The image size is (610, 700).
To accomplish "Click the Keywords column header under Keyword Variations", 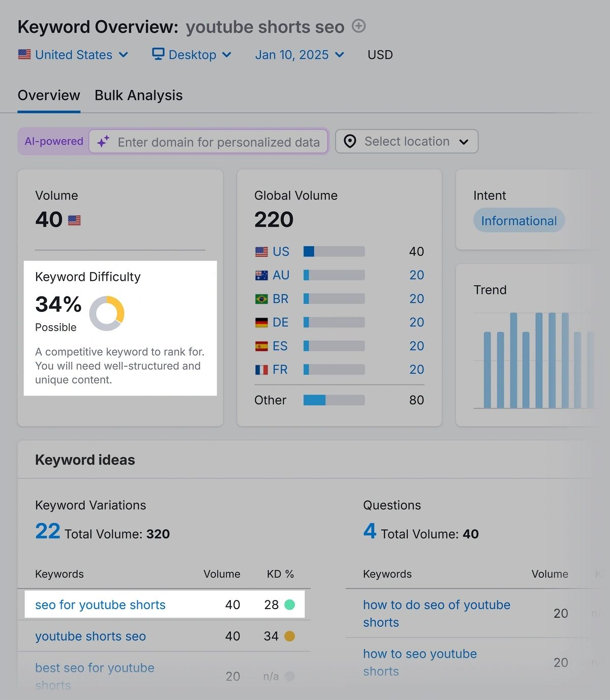I will pos(59,574).
